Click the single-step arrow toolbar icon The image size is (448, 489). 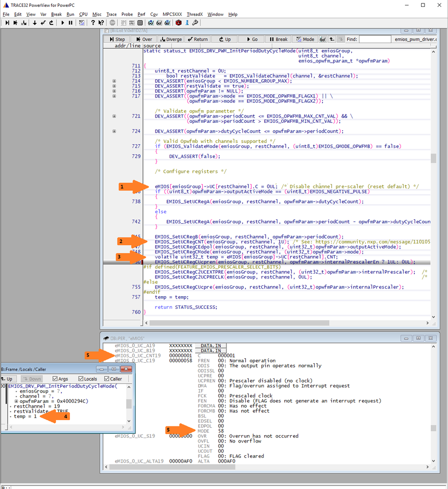(6, 23)
